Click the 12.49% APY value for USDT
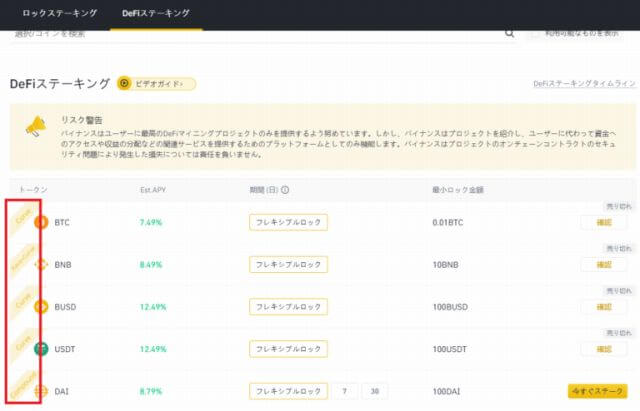 pyautogui.click(x=153, y=349)
